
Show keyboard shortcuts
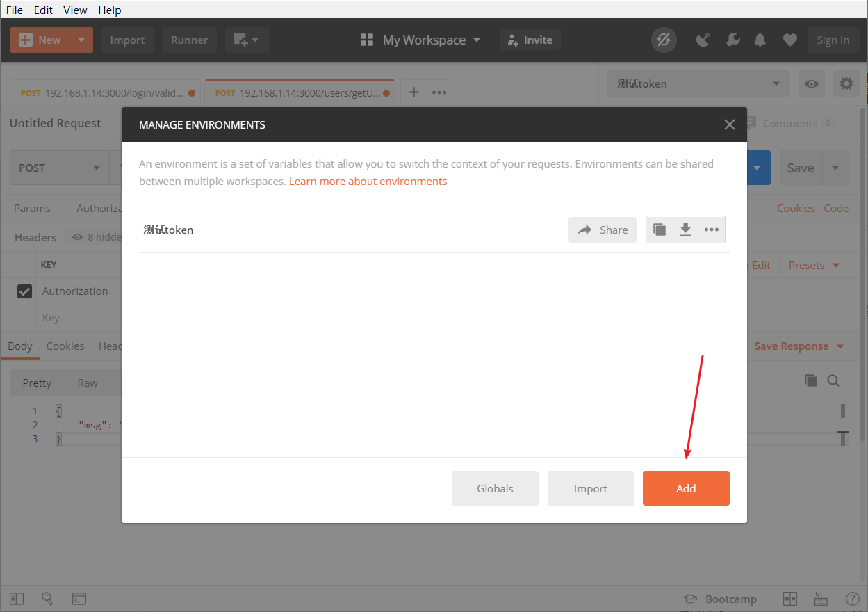(x=821, y=599)
